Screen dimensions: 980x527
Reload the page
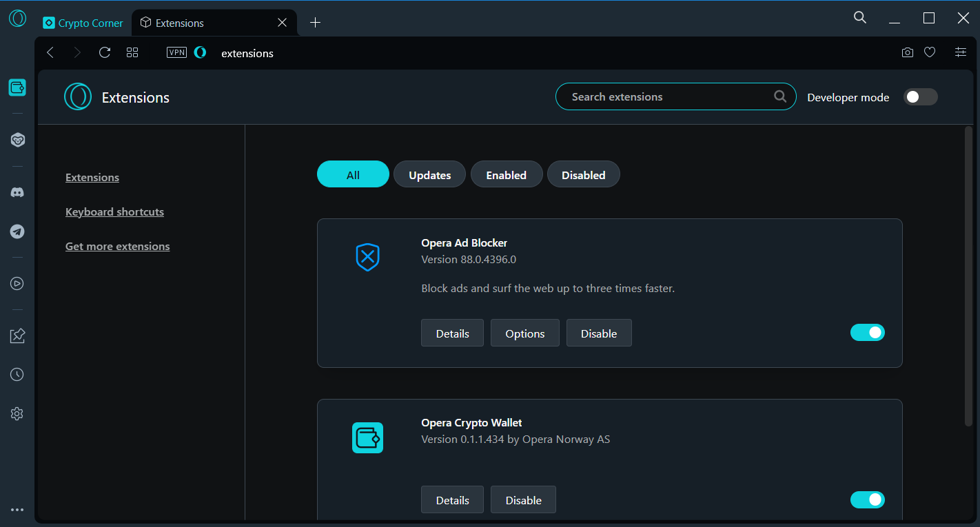pyautogui.click(x=105, y=52)
